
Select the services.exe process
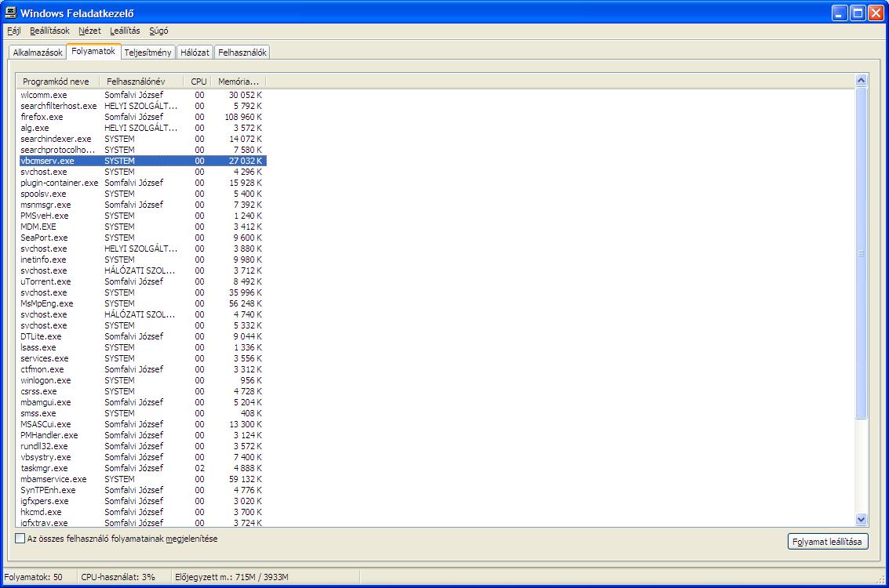click(142, 358)
